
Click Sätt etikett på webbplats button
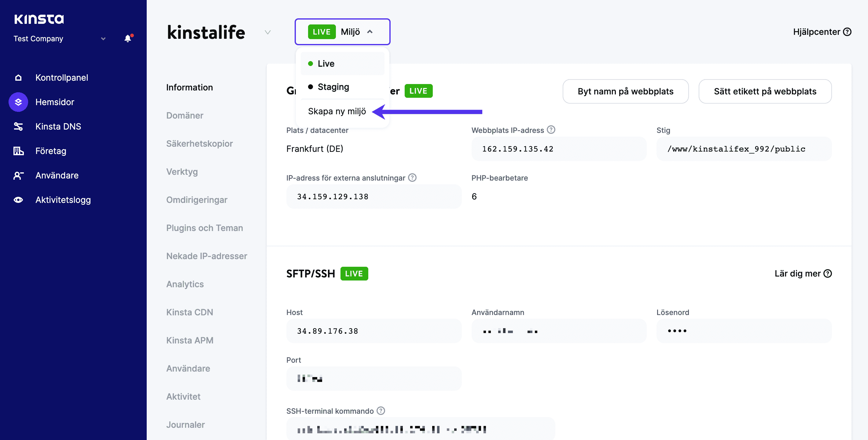765,91
